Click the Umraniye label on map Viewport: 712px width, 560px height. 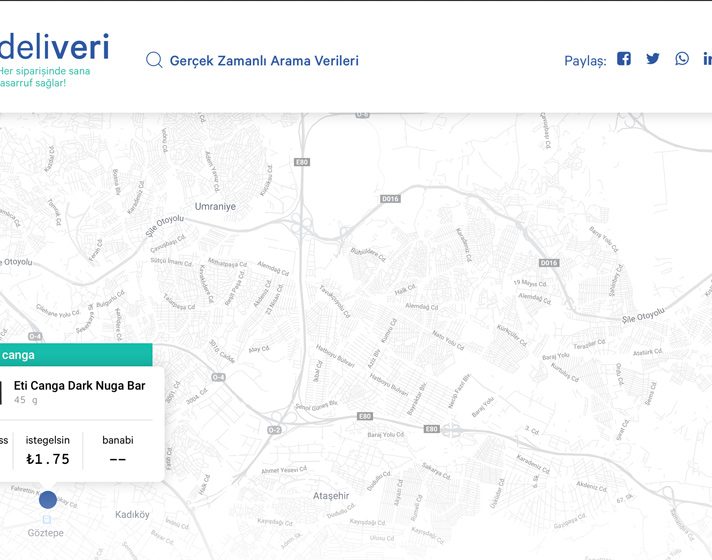215,206
